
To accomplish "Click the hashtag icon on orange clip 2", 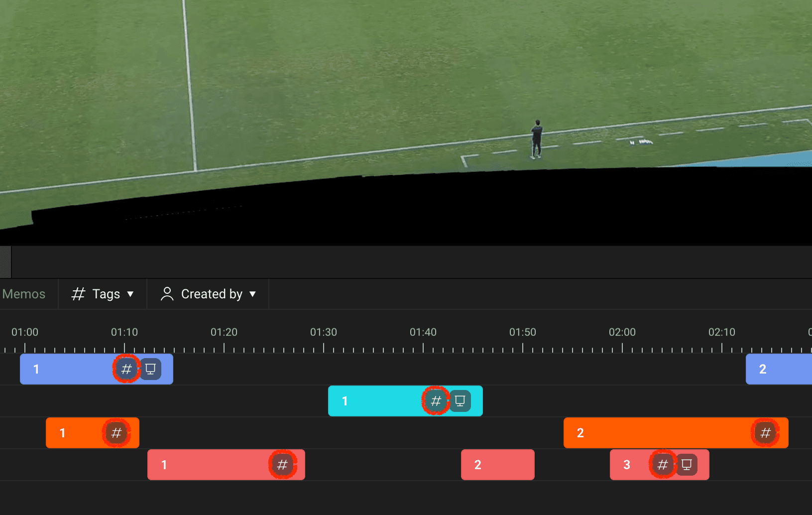I will pyautogui.click(x=766, y=433).
